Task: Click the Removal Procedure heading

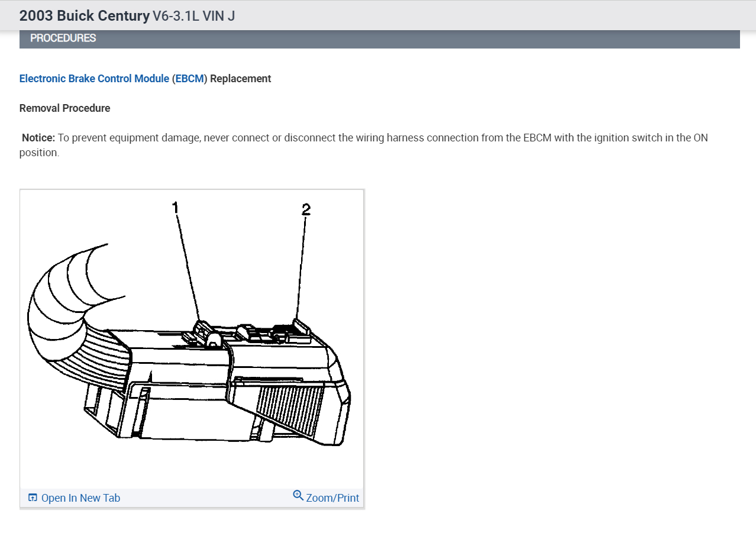Action: (x=65, y=108)
